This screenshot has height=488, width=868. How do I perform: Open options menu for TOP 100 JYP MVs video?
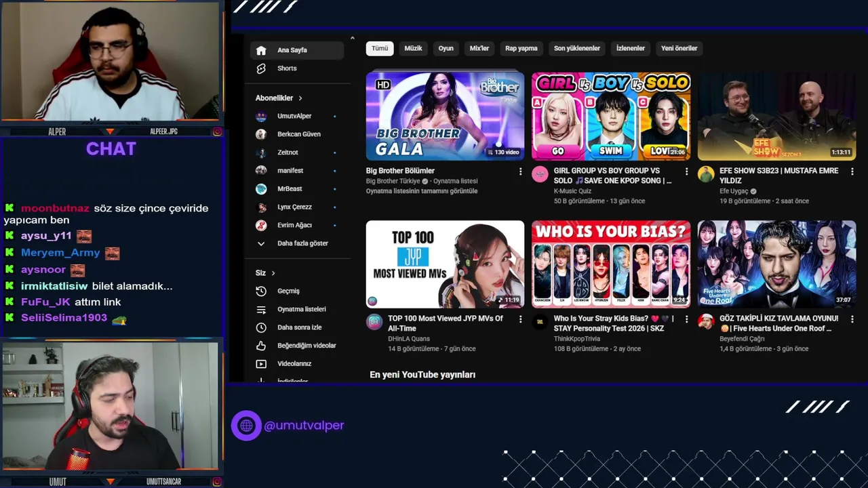[520, 319]
